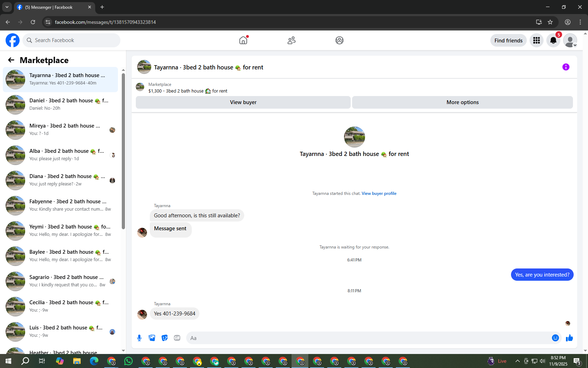Open View buyer profile link

coord(379,193)
